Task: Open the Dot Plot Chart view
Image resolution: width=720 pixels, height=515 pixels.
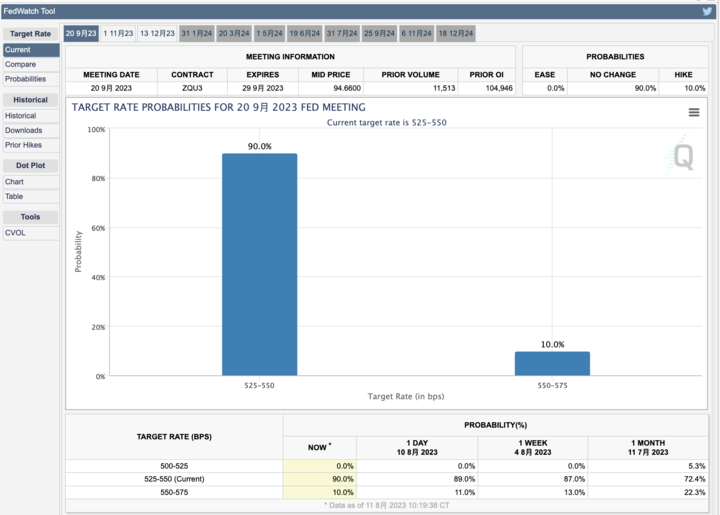Action: [31, 182]
